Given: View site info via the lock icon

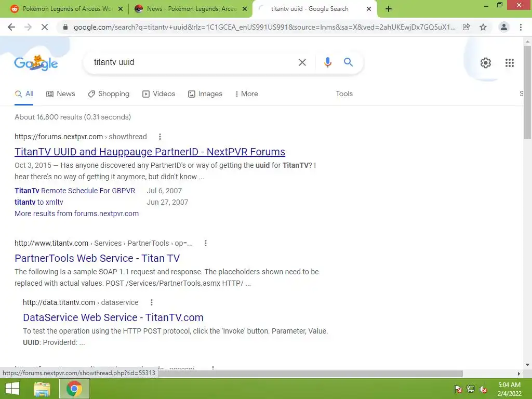Looking at the screenshot, I should coord(65,27).
